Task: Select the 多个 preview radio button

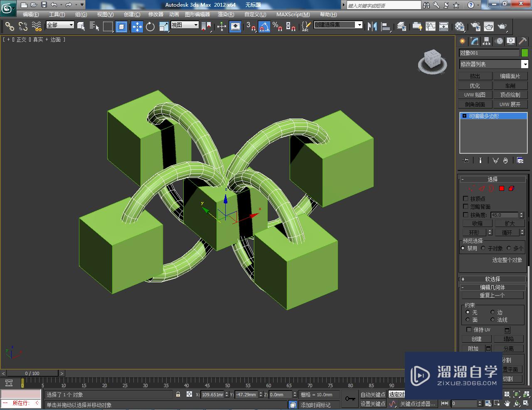Action: pyautogui.click(x=509, y=248)
